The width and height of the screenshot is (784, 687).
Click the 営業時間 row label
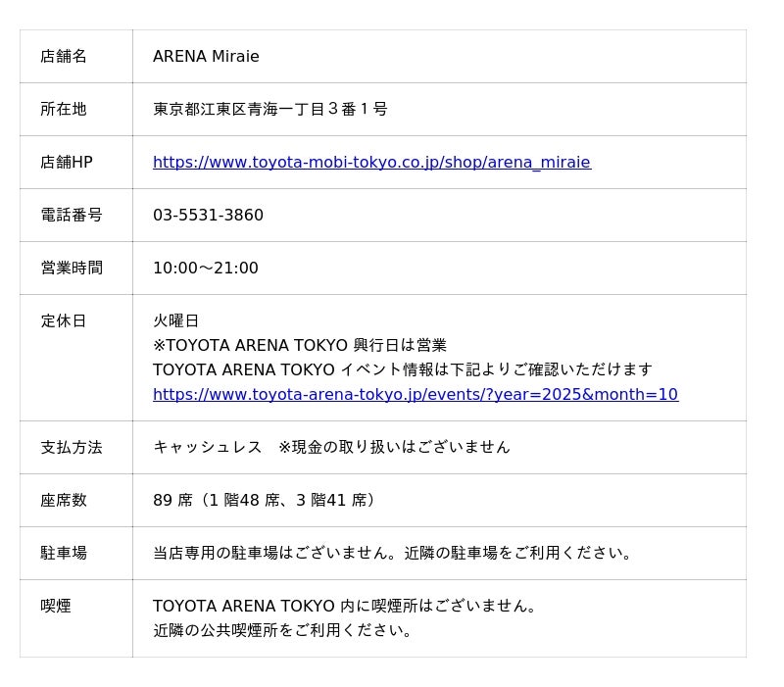tap(72, 269)
